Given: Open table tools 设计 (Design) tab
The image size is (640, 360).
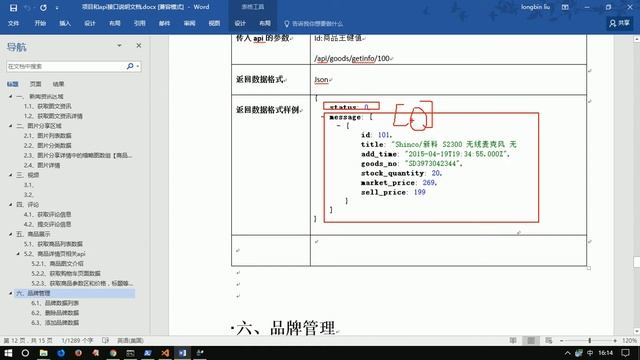Looking at the screenshot, I should tap(240, 23).
